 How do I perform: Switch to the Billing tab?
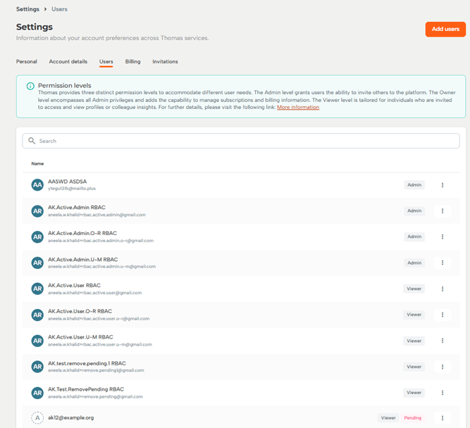(133, 62)
